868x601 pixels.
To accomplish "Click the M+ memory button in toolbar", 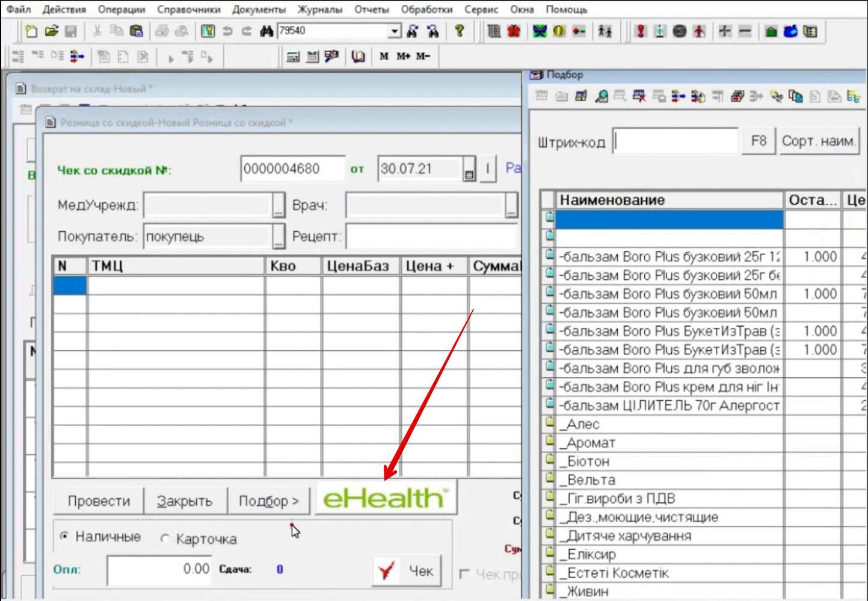I will (x=403, y=57).
